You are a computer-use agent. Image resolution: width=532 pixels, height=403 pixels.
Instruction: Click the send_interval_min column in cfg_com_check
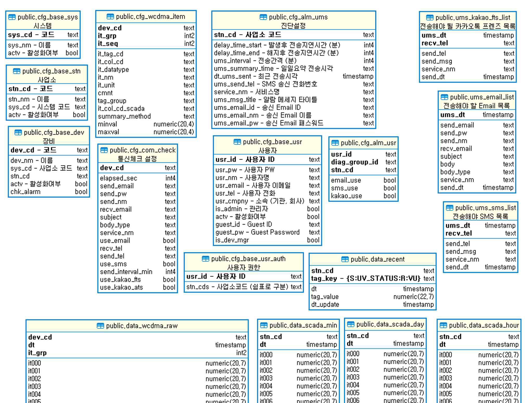[138, 272]
